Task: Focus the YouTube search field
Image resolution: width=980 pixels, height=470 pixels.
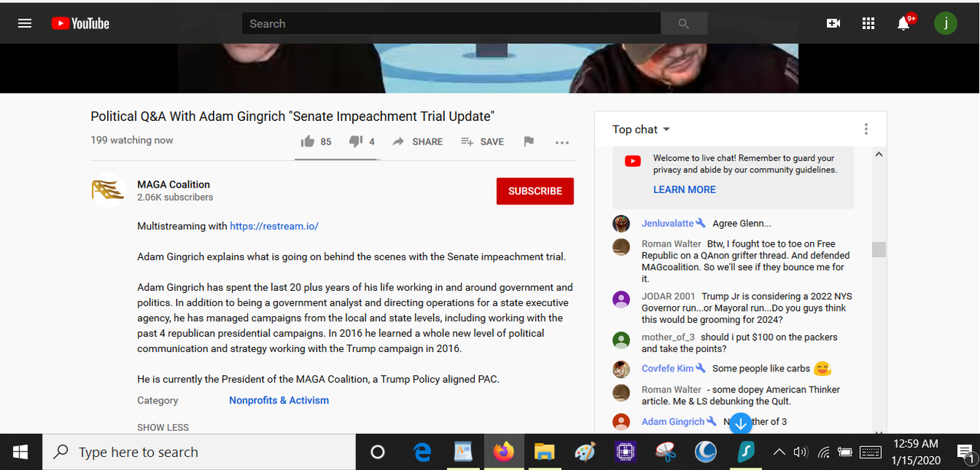Action: pyautogui.click(x=451, y=24)
